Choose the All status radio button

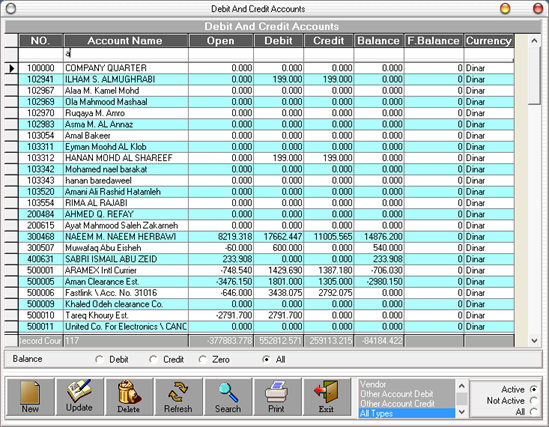coord(534,412)
